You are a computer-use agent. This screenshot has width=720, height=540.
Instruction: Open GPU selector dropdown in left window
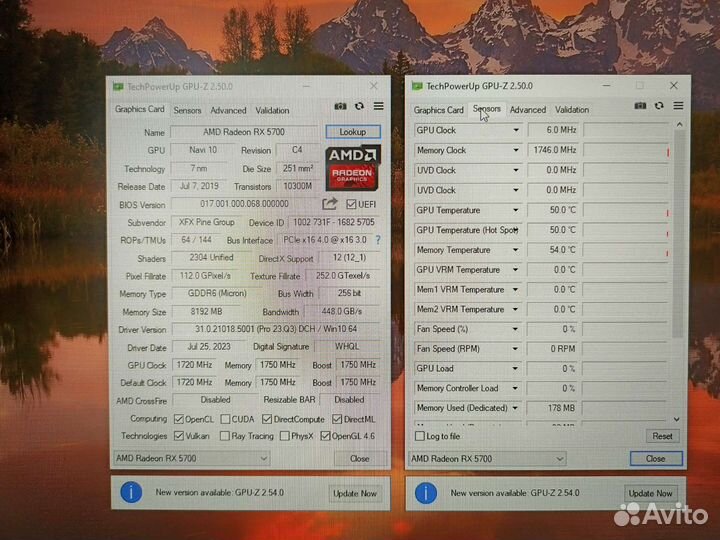tap(191, 458)
